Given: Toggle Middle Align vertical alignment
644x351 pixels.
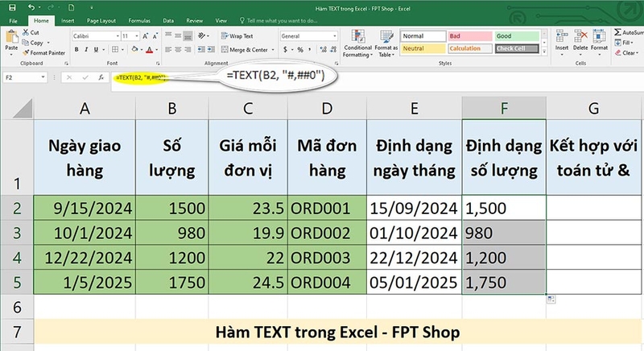Looking at the screenshot, I should click(x=178, y=35).
